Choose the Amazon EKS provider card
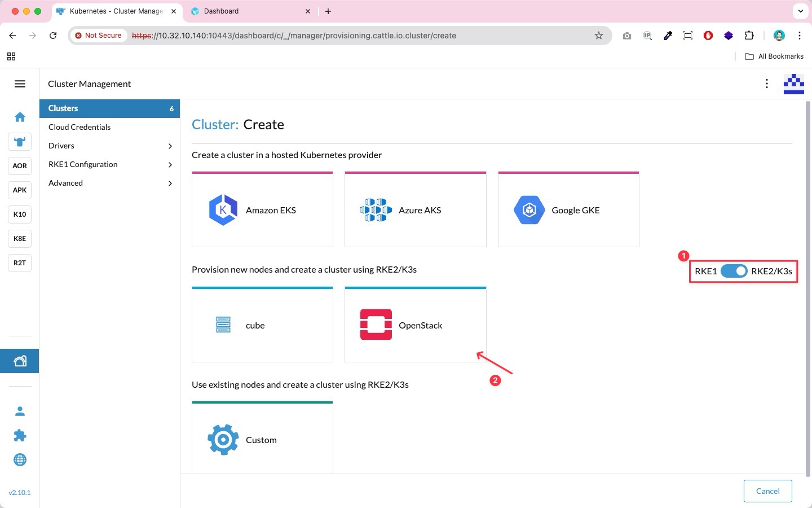The width and height of the screenshot is (812, 508). pos(262,209)
